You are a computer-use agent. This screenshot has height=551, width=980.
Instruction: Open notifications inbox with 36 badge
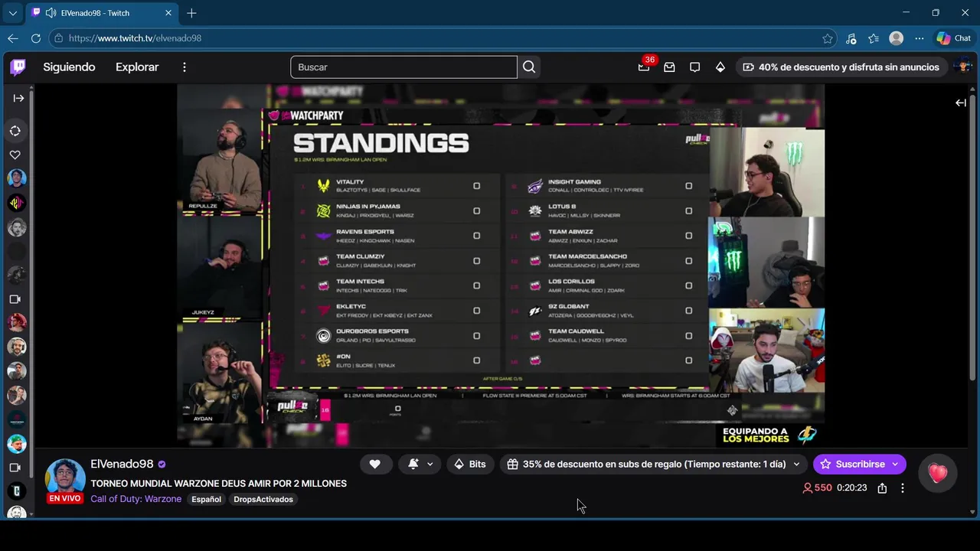(645, 66)
